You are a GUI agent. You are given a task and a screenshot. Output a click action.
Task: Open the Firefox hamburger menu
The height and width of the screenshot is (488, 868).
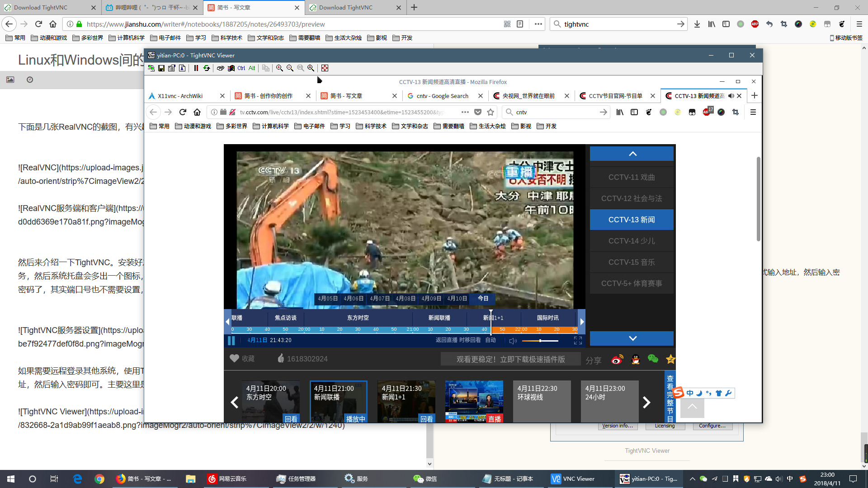753,112
